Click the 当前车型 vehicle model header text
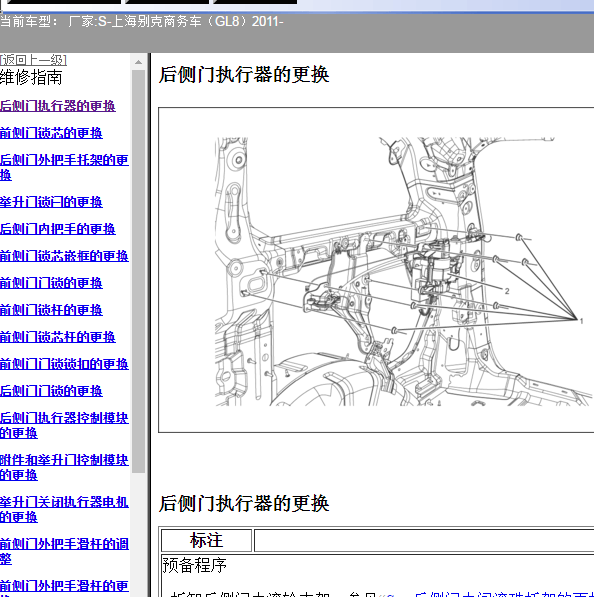 [x=142, y=21]
